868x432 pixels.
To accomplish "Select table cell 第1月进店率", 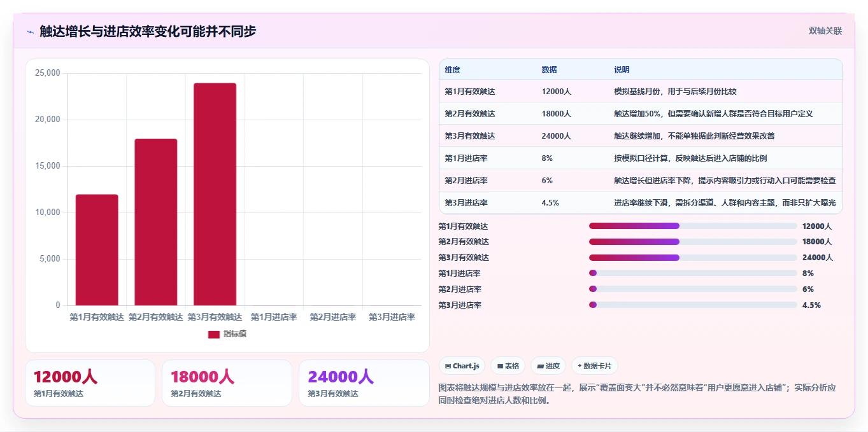I will (466, 158).
